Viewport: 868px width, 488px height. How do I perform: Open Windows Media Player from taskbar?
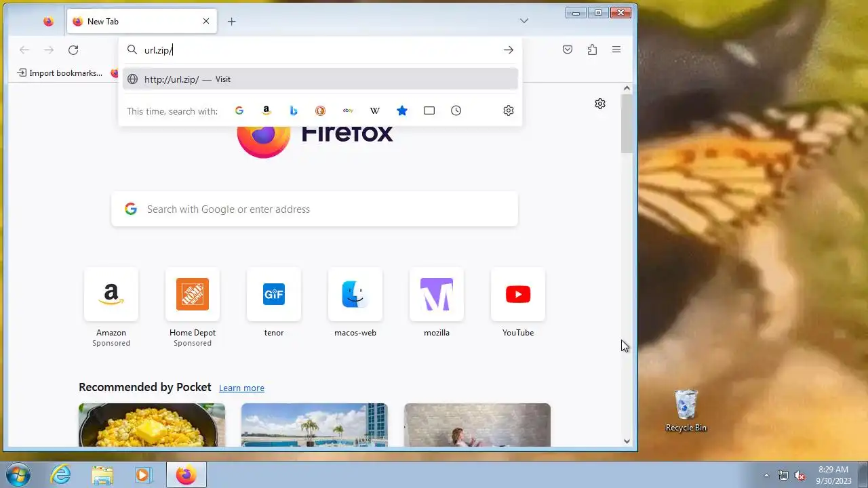coord(143,474)
